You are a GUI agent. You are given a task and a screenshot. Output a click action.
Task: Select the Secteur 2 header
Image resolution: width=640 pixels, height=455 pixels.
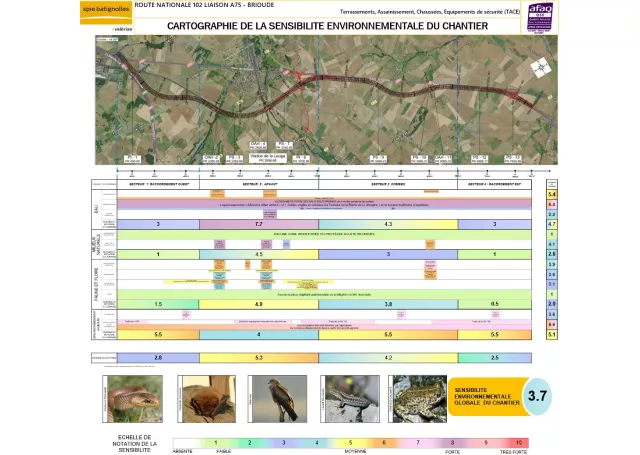tap(258, 185)
